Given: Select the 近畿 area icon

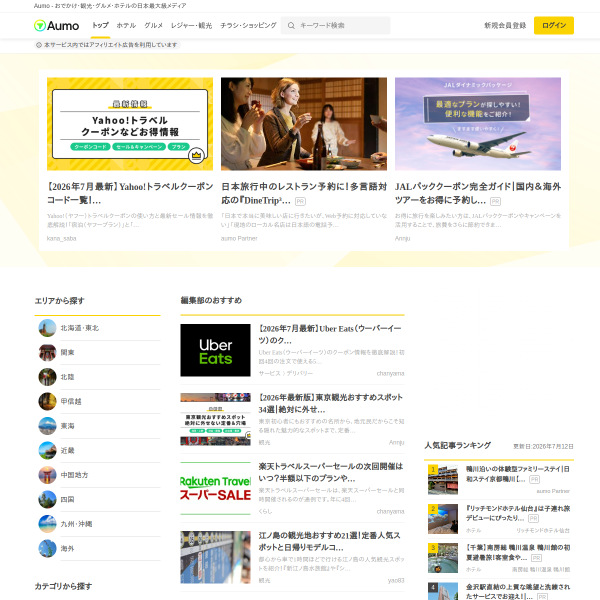Looking at the screenshot, I should tap(47, 450).
